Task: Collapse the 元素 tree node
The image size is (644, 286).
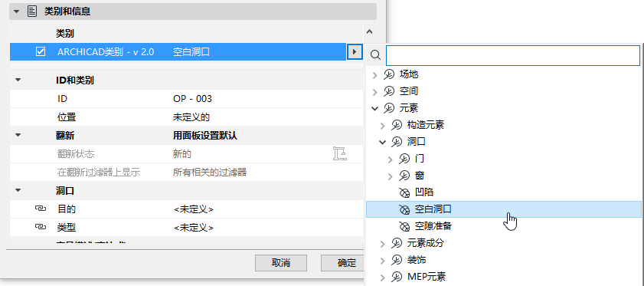Action: click(374, 109)
